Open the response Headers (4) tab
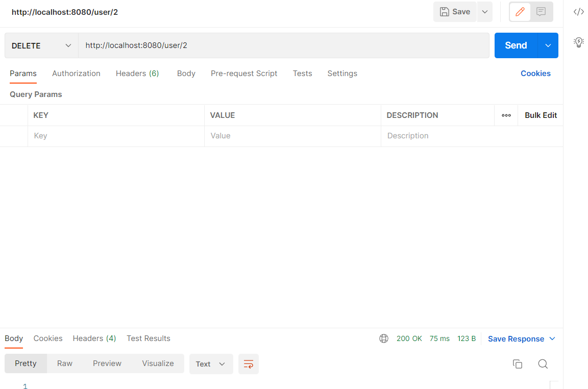Viewport: 588px width, 389px height. click(x=94, y=338)
